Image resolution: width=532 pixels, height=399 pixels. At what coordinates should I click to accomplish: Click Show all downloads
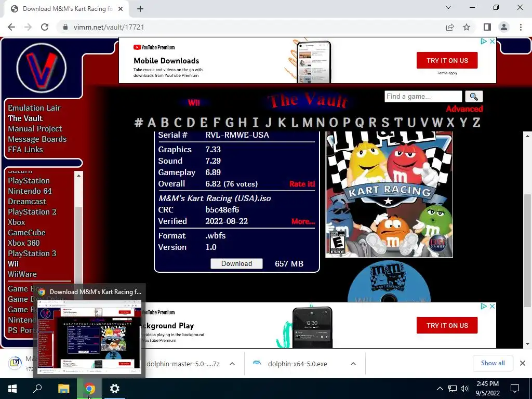point(493,363)
